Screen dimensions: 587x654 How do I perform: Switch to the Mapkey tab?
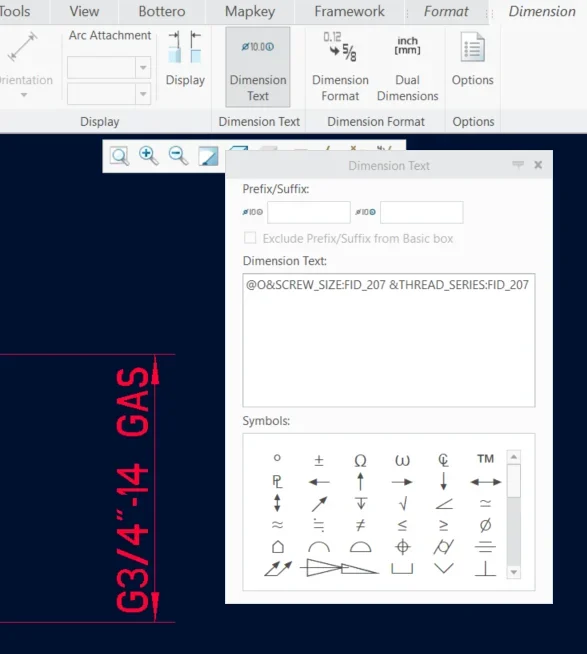coord(250,11)
